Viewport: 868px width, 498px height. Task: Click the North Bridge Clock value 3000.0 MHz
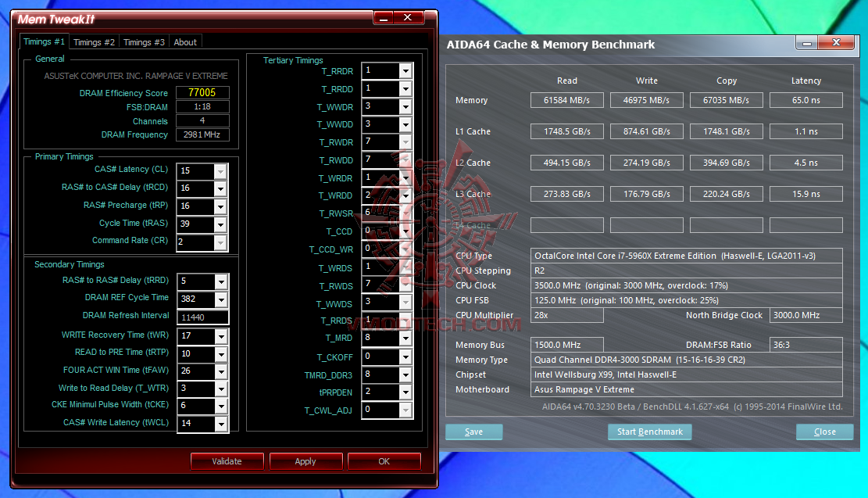[806, 315]
